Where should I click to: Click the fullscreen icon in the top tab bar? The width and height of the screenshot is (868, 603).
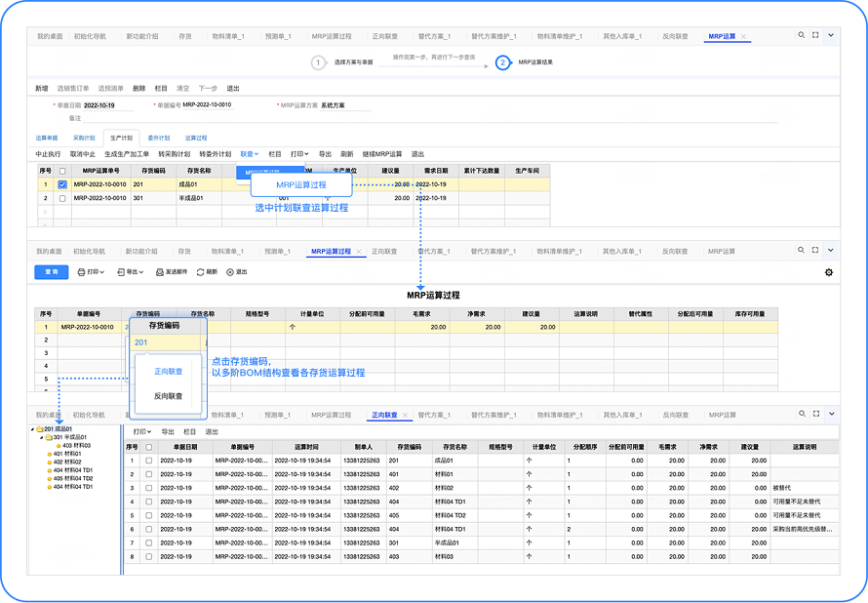(x=815, y=35)
